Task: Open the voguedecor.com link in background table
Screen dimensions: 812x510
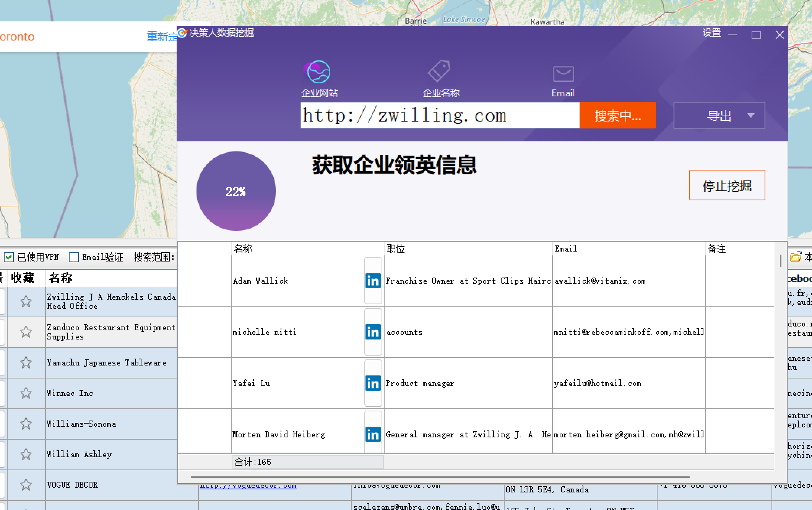Action: click(248, 486)
